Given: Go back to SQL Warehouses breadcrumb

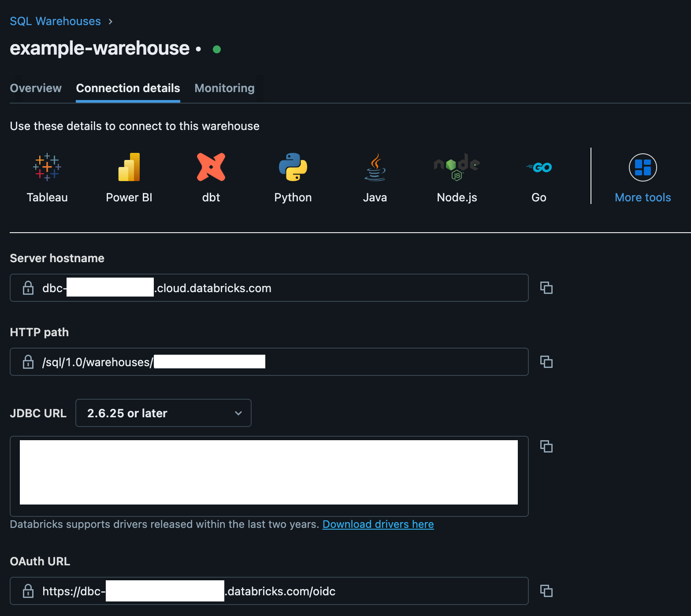Looking at the screenshot, I should click(x=55, y=21).
